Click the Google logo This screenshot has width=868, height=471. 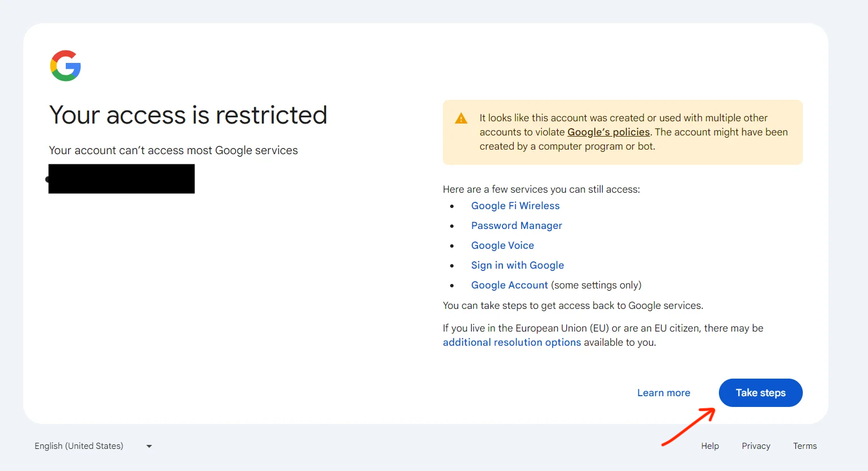click(66, 66)
